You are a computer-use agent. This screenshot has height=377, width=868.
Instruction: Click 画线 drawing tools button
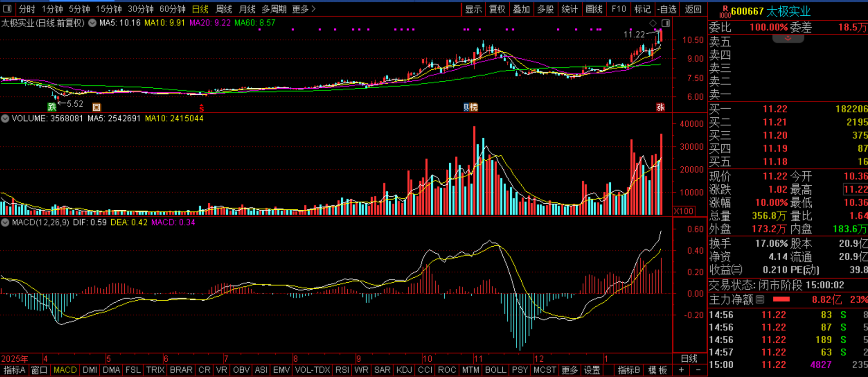[x=594, y=9]
